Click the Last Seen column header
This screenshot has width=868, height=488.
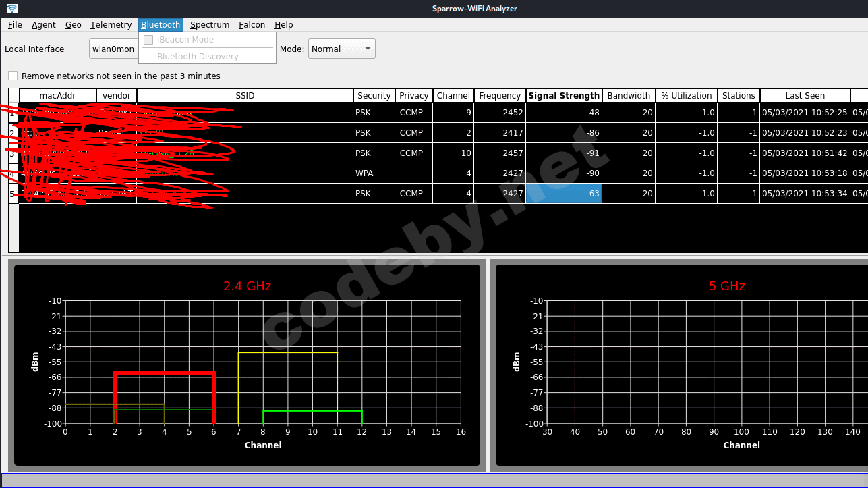(x=805, y=96)
